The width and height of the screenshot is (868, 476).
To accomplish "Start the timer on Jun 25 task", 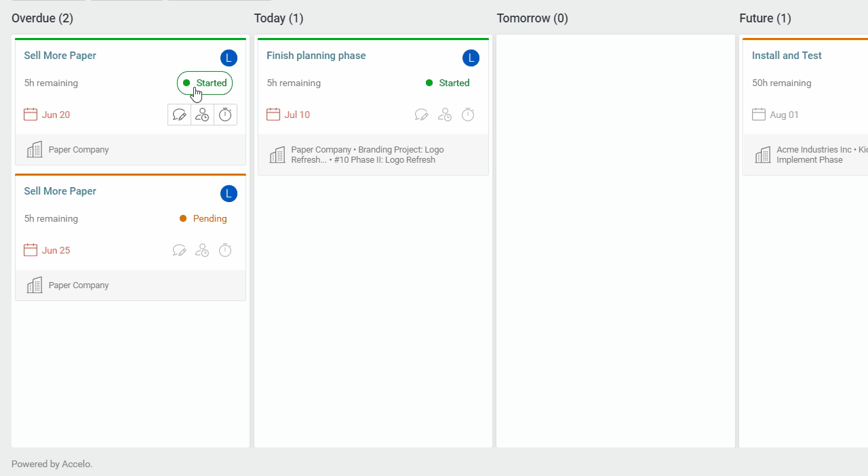I will tap(225, 251).
